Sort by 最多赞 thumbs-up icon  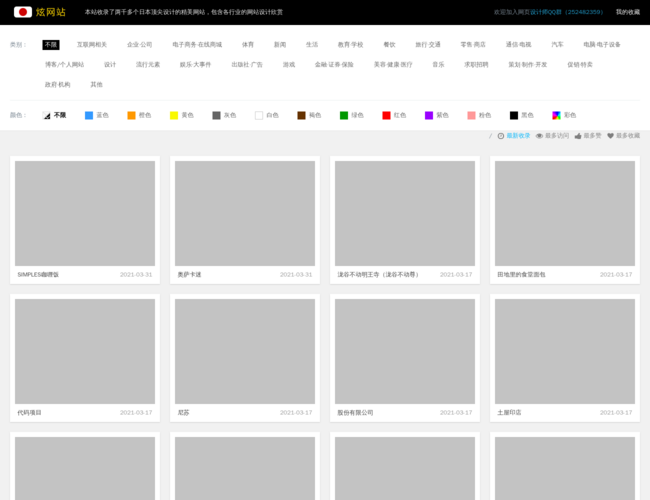578,136
